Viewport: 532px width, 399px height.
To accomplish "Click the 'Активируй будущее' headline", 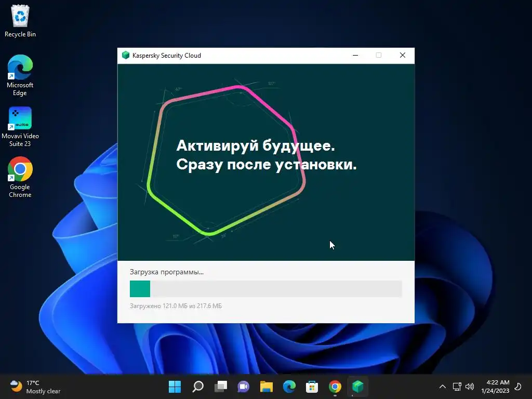I will point(256,145).
